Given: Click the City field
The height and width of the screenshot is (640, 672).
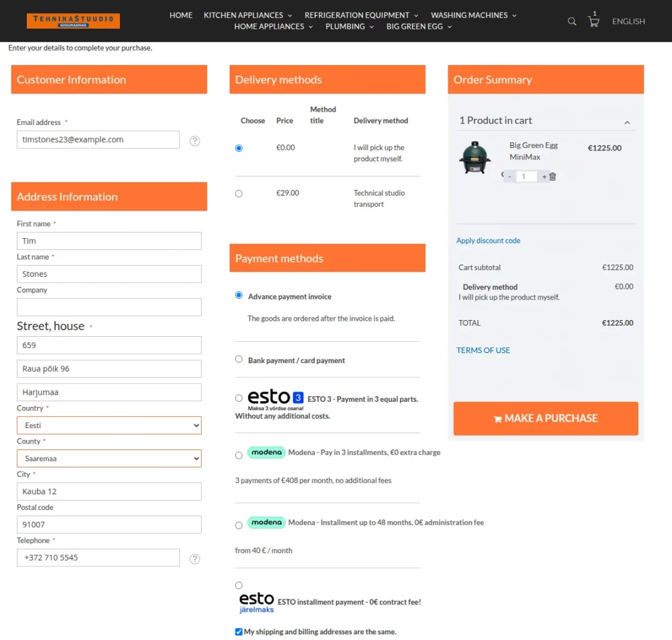Looking at the screenshot, I should [x=109, y=491].
